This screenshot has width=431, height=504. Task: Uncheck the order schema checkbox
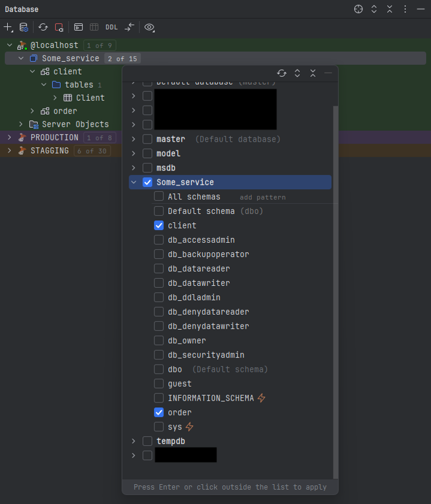coord(159,413)
